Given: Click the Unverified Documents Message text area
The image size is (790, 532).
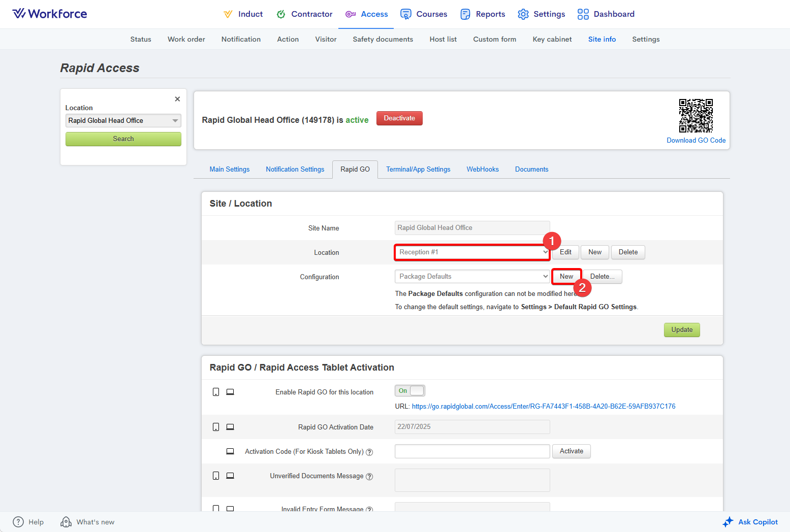Looking at the screenshot, I should point(472,480).
